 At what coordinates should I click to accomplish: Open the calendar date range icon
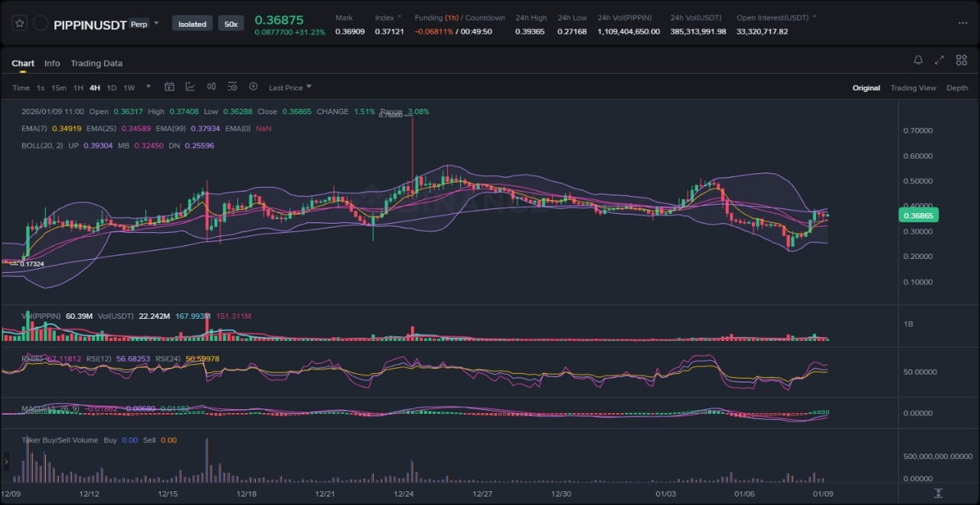[169, 87]
